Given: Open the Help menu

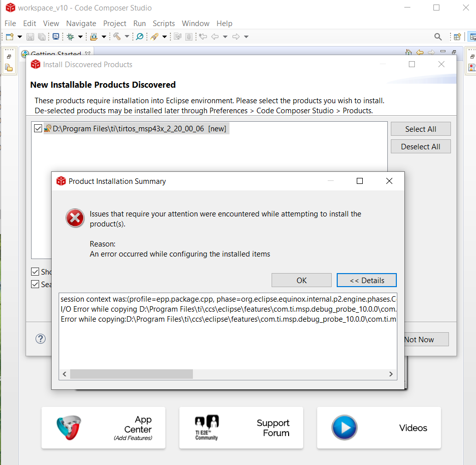Looking at the screenshot, I should (x=224, y=24).
